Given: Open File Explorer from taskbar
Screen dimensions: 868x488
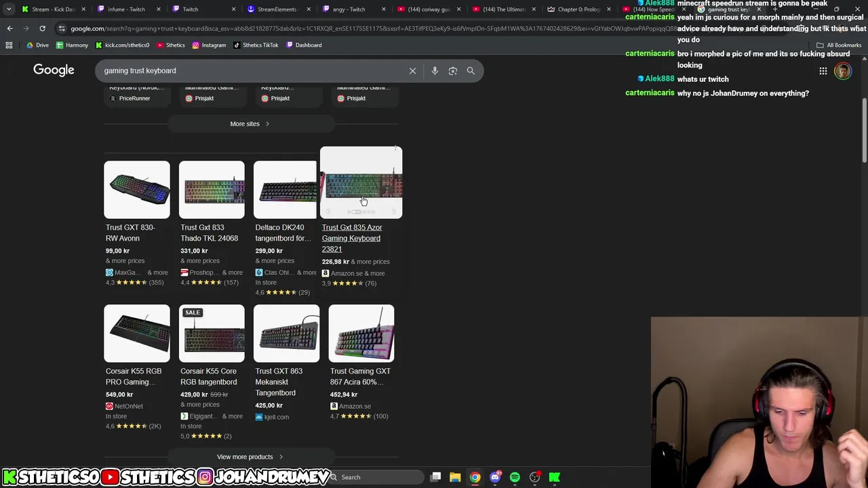Looking at the screenshot, I should (x=455, y=477).
